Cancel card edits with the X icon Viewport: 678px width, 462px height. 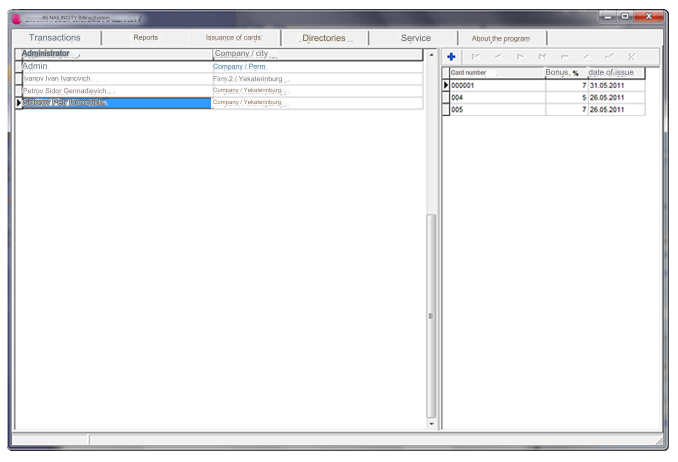(631, 57)
